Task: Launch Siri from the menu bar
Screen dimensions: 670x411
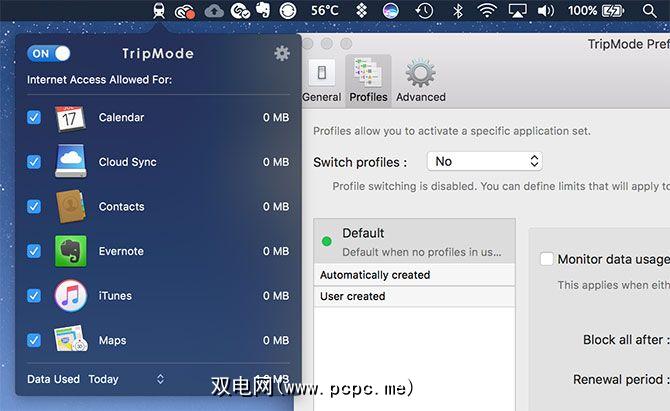Action: (391, 11)
